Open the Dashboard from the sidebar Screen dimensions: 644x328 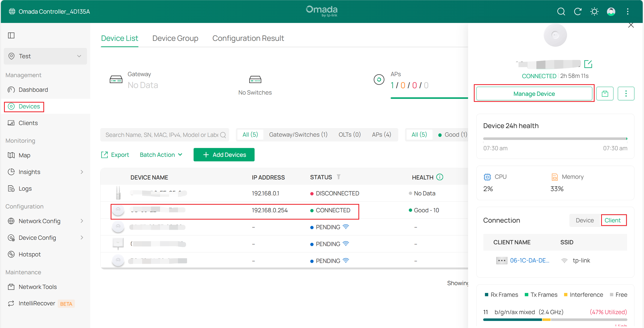click(33, 90)
